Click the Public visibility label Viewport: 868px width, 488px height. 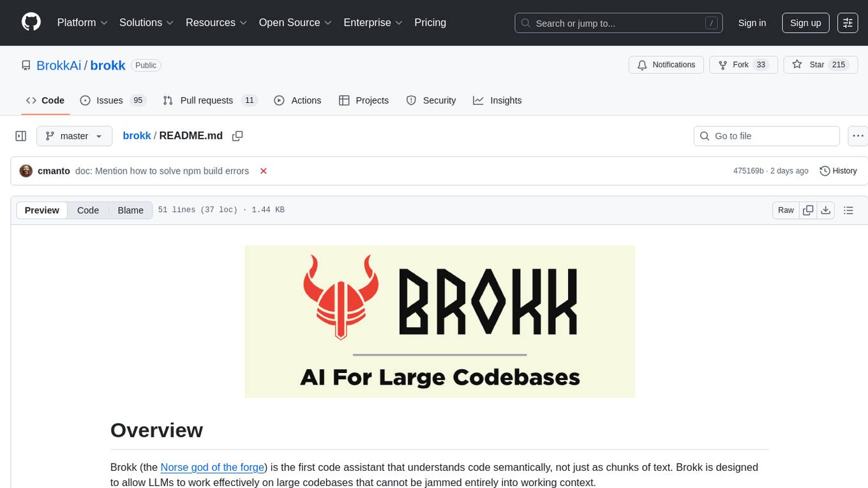coord(146,65)
